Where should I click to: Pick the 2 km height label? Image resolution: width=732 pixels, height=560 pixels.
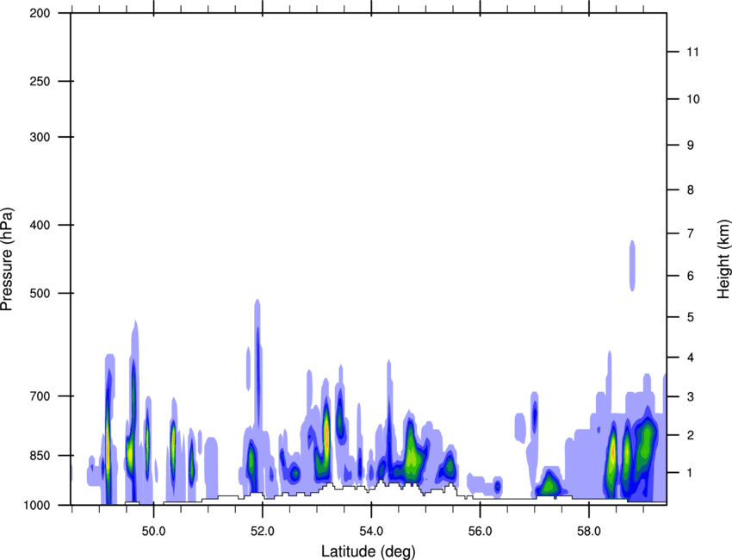pyautogui.click(x=691, y=435)
